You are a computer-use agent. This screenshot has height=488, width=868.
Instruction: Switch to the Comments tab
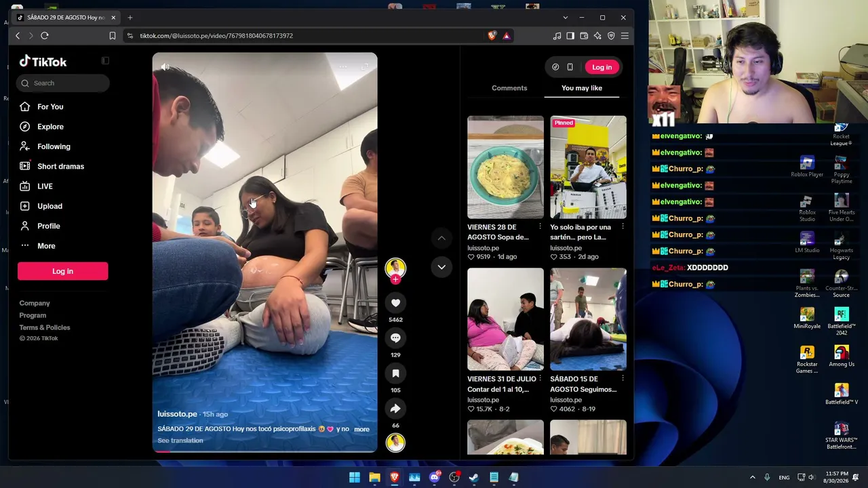coord(509,88)
